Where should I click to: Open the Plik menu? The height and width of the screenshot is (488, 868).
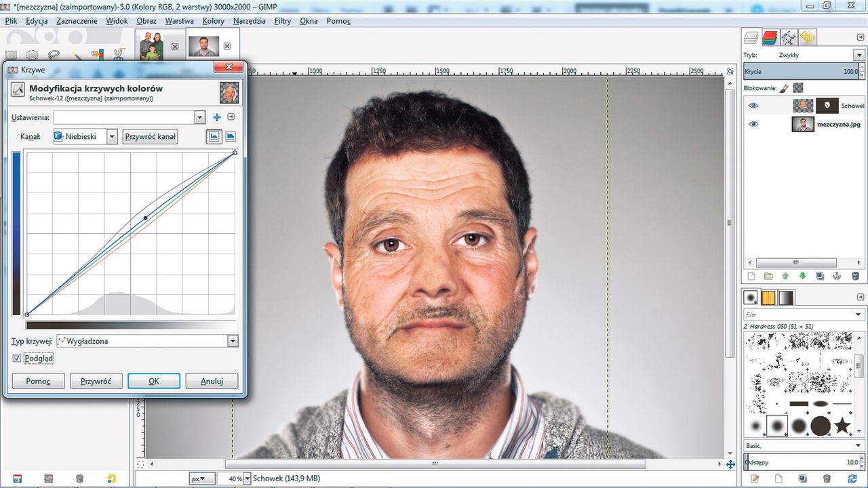pyautogui.click(x=11, y=21)
